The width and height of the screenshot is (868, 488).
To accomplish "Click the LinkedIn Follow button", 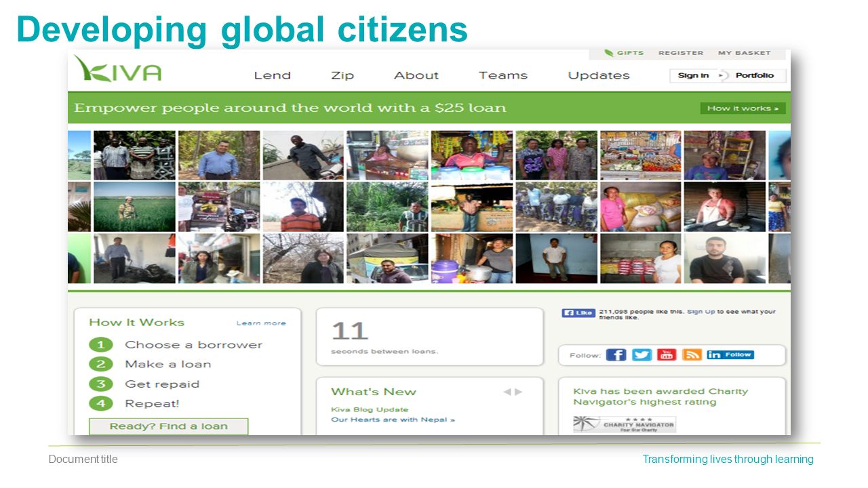I will point(730,354).
